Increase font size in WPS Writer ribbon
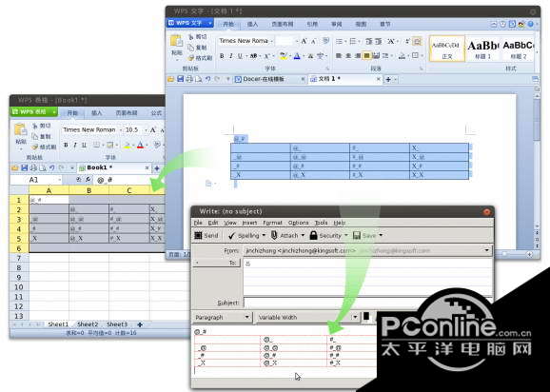 [x=304, y=41]
